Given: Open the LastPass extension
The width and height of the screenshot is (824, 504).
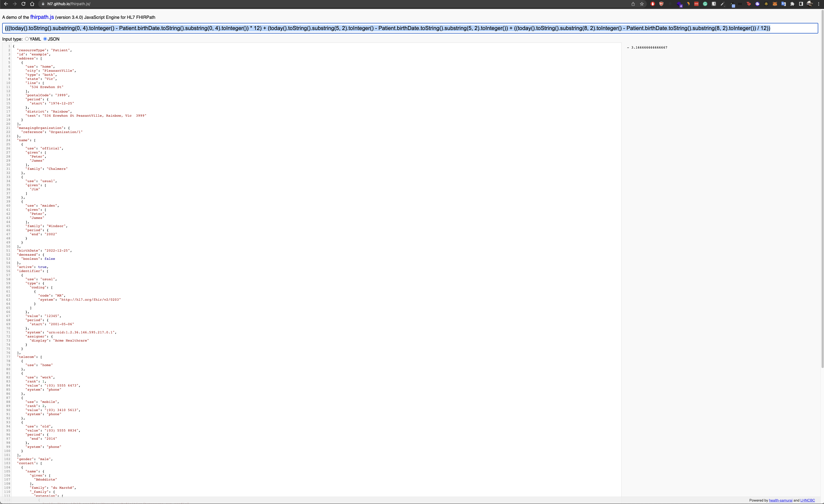Looking at the screenshot, I should pyautogui.click(x=696, y=4).
